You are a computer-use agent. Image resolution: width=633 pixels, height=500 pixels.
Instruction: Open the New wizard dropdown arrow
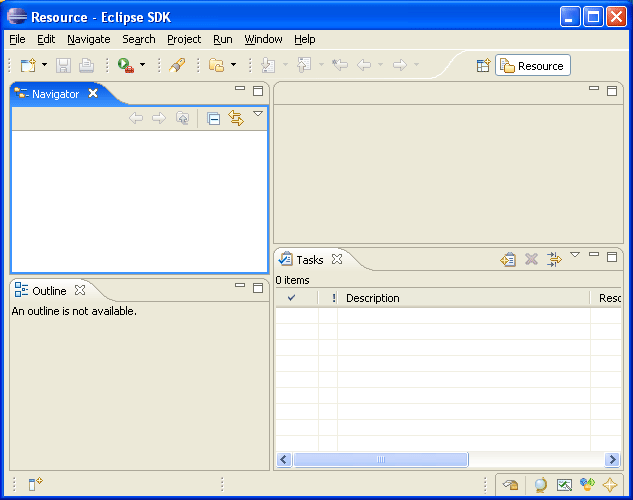coord(44,65)
